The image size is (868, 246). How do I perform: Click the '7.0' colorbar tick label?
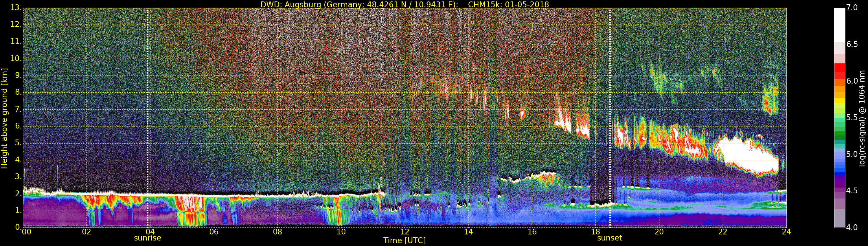click(852, 8)
